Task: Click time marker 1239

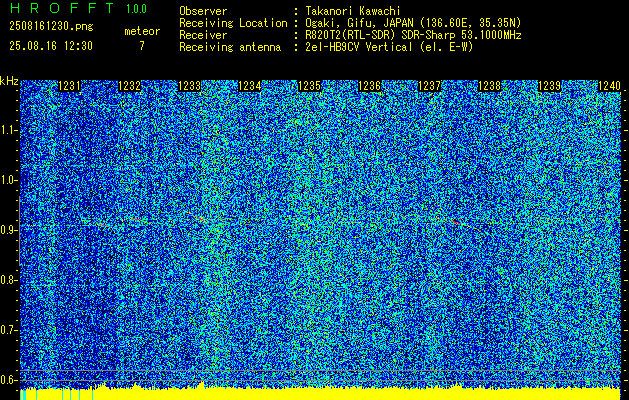Action: pos(550,86)
